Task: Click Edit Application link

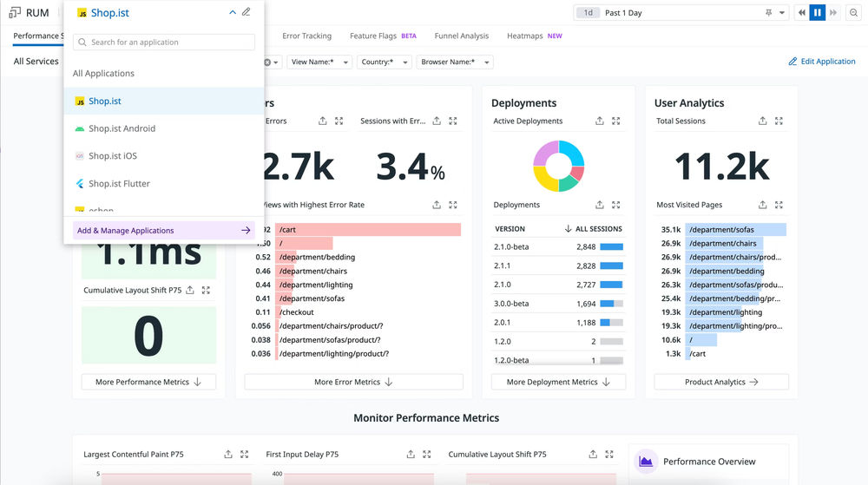Action: tap(821, 62)
